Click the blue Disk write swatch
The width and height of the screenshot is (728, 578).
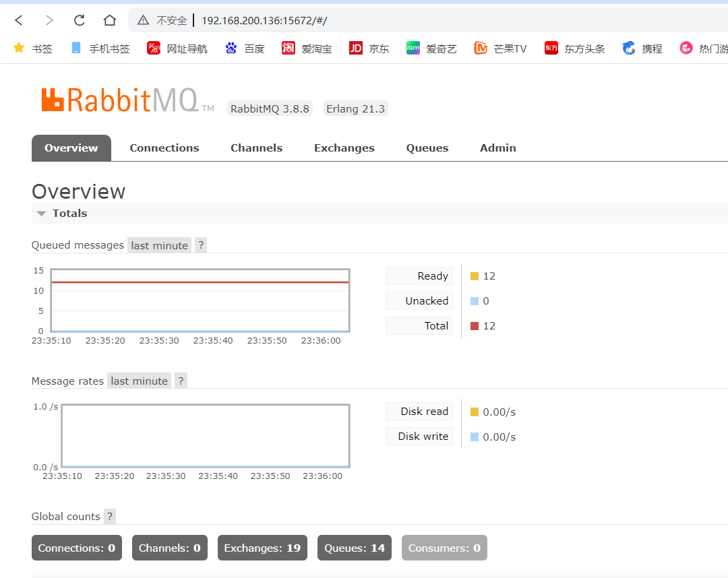474,437
